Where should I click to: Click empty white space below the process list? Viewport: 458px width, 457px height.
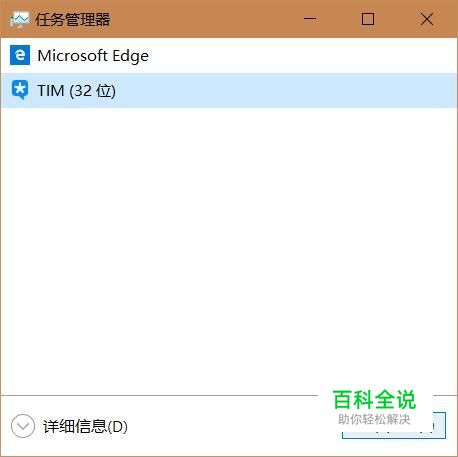point(229,250)
